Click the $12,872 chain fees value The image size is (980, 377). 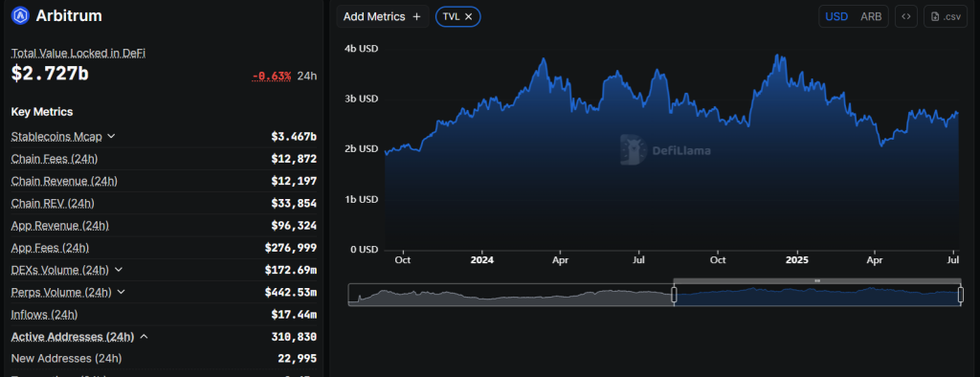(294, 159)
